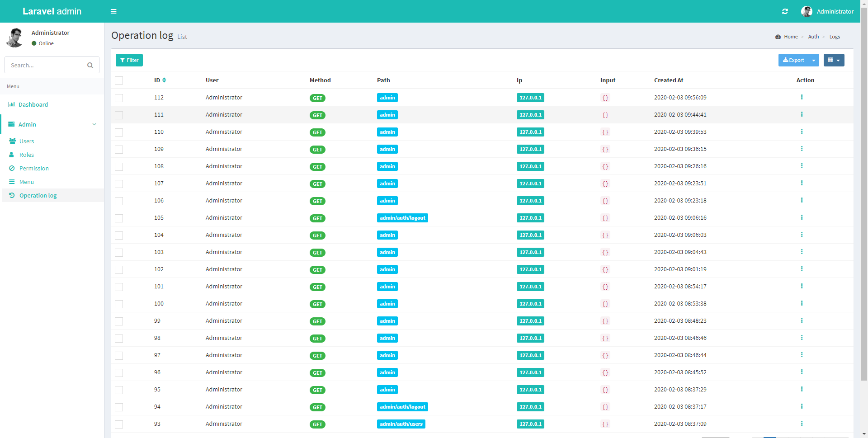Open action menu for log row 105
Viewport: 868px width, 438px height.
click(802, 217)
